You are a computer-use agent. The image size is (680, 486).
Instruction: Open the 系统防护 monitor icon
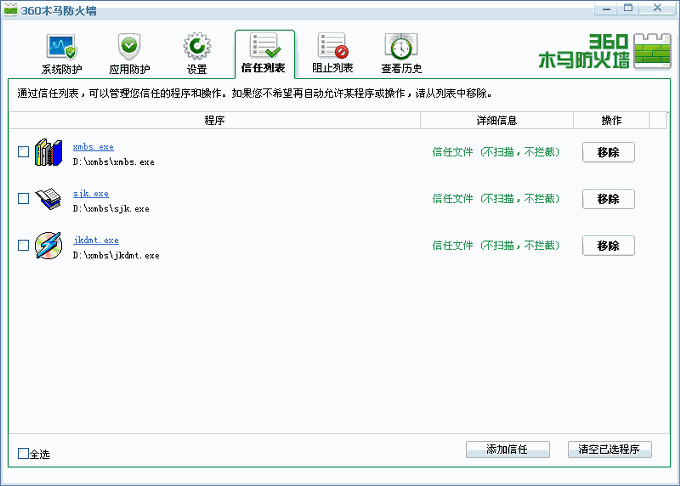coord(61,46)
